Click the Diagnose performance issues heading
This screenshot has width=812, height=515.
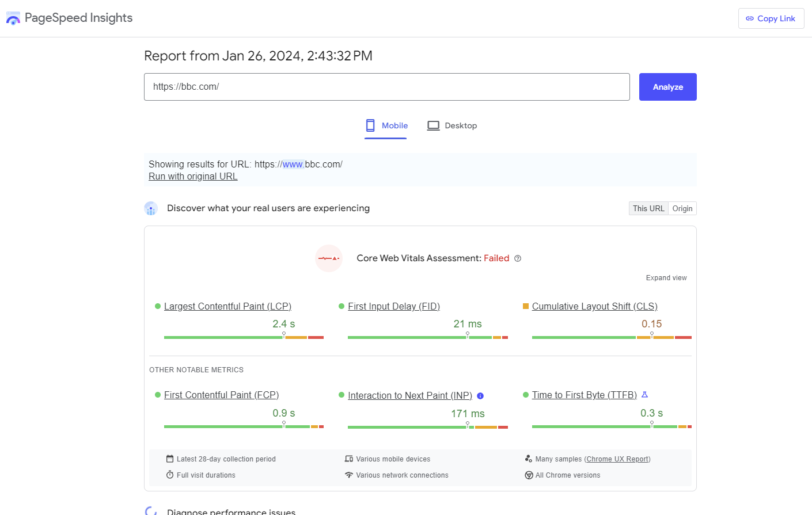tap(232, 512)
